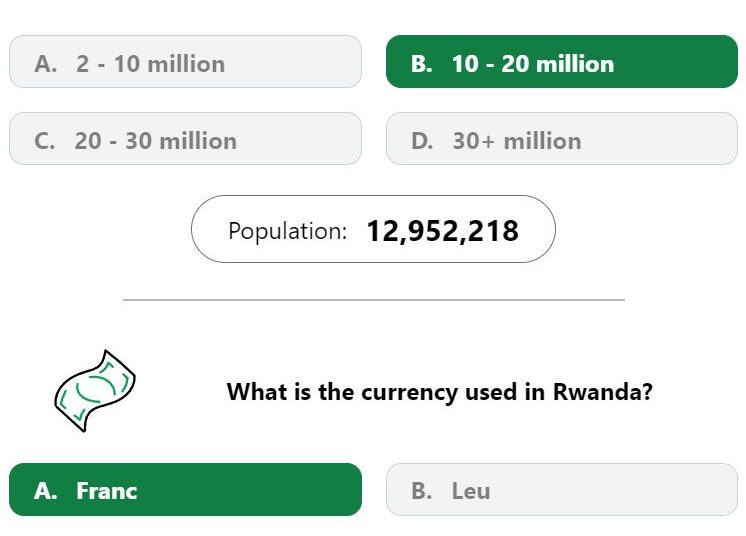Click the letter 'D.' on the 30+ million option
The height and width of the screenshot is (536, 746).
click(422, 141)
